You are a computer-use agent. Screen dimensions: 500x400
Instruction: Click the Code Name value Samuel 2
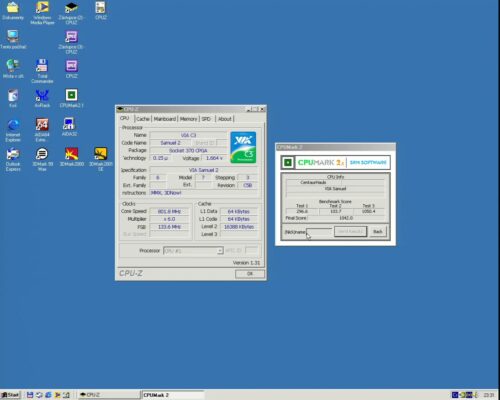point(170,143)
